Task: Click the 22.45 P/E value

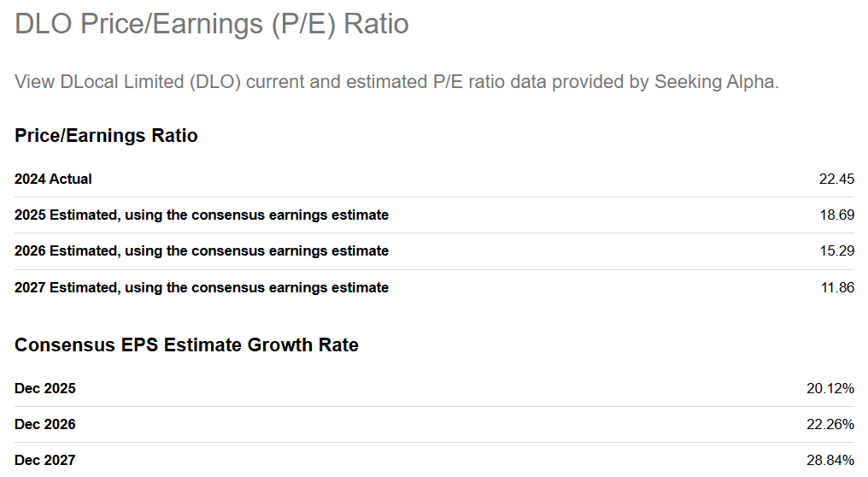Action: pos(836,180)
